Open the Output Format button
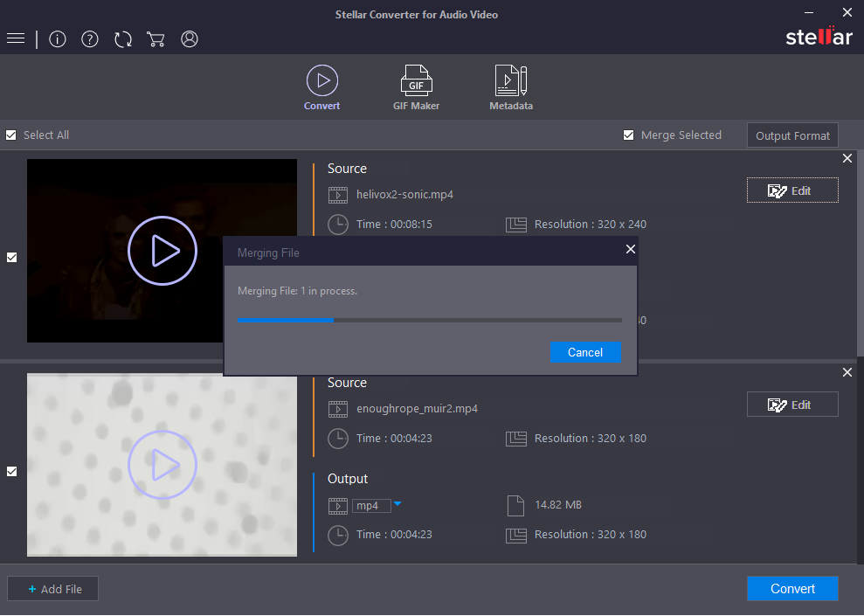This screenshot has height=616, width=864. [x=792, y=135]
